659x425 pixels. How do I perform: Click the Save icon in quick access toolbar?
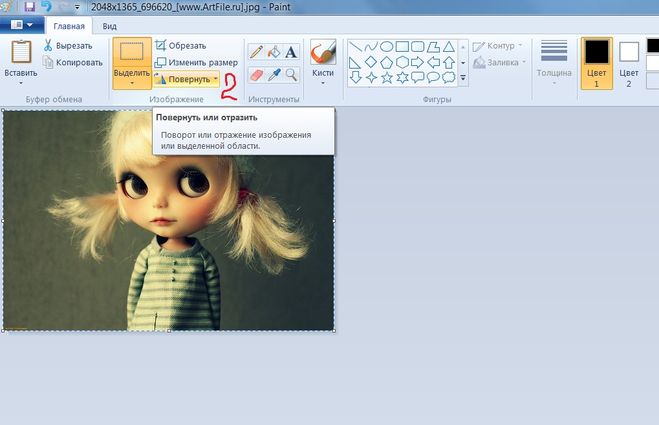29,7
